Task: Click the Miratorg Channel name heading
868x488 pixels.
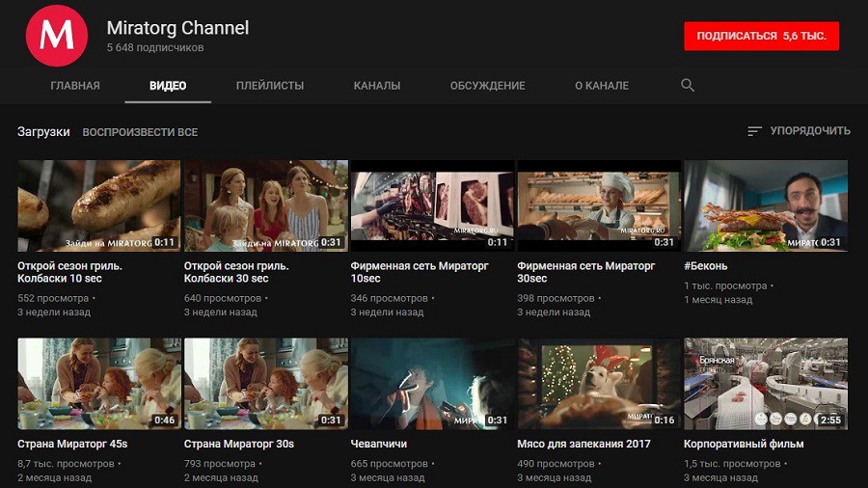Action: pos(177,28)
